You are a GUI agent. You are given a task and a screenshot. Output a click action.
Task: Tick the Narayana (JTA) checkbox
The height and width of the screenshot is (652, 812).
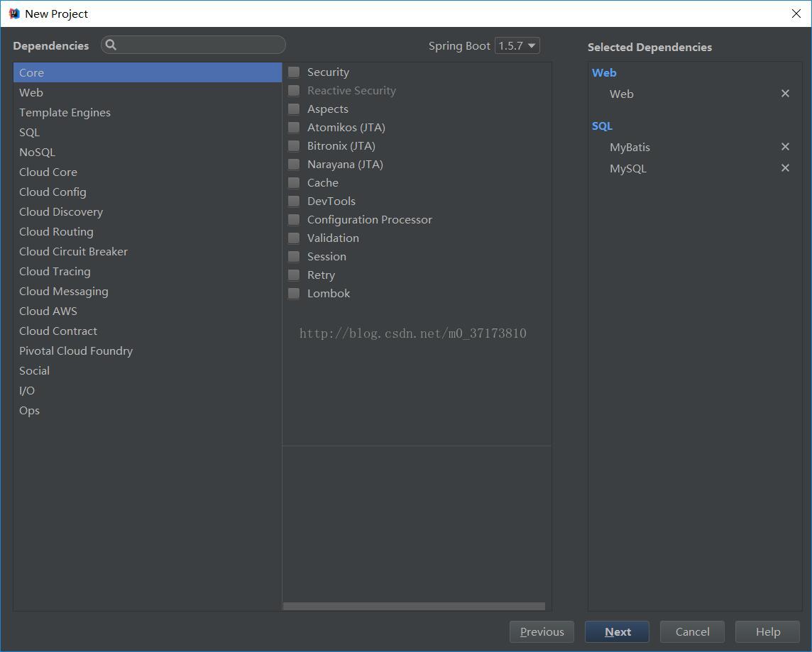point(294,165)
